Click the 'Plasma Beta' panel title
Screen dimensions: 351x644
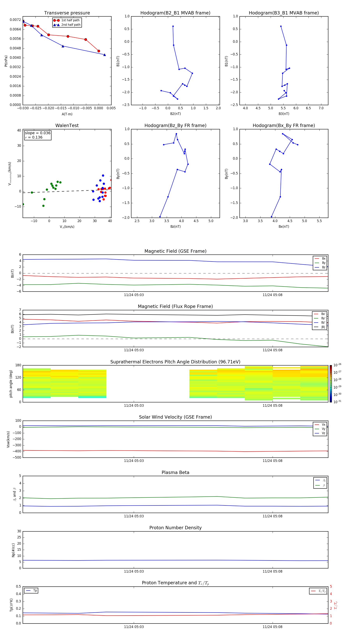point(175,472)
